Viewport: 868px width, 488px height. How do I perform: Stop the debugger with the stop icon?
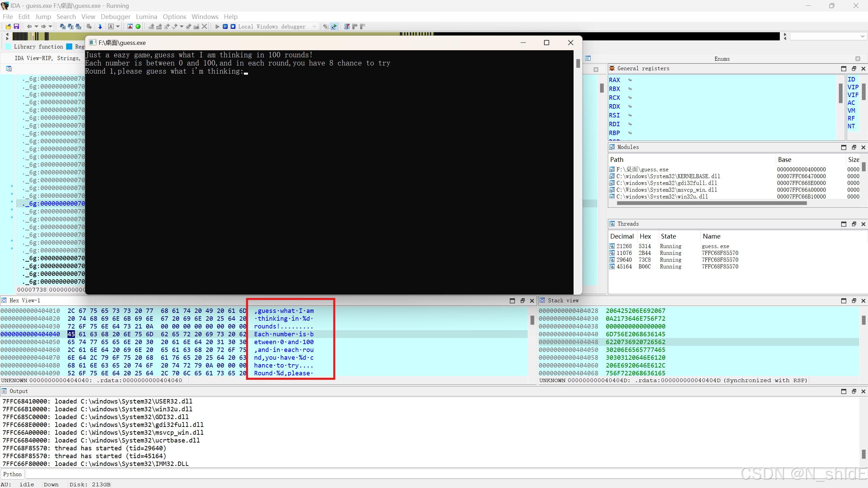point(233,26)
